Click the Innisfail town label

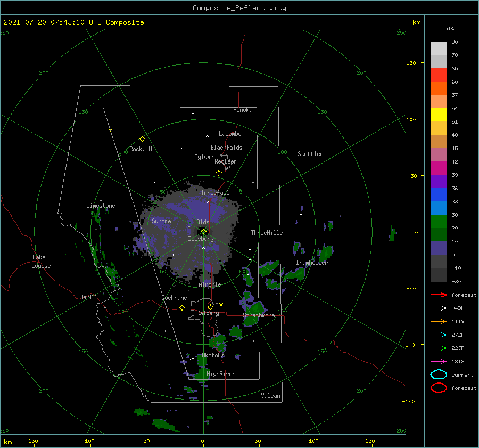click(x=215, y=193)
